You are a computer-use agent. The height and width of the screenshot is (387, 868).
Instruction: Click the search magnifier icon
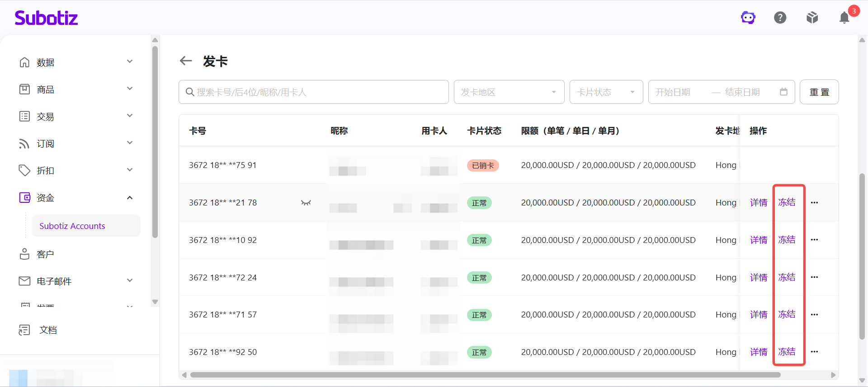[x=190, y=92]
